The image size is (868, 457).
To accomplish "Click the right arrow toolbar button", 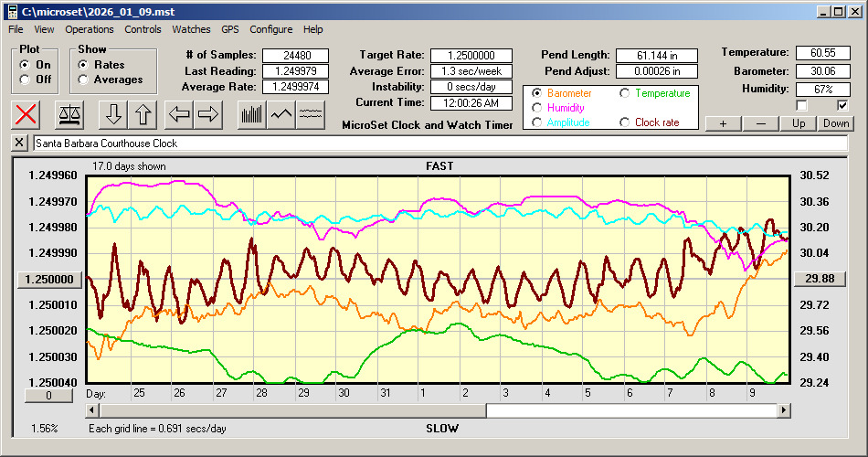I will click(x=208, y=114).
